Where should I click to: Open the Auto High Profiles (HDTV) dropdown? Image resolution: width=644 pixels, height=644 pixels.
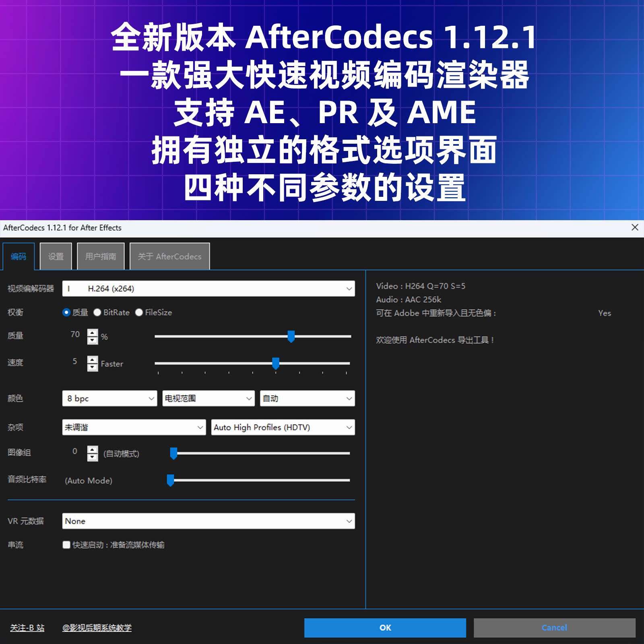coord(283,427)
